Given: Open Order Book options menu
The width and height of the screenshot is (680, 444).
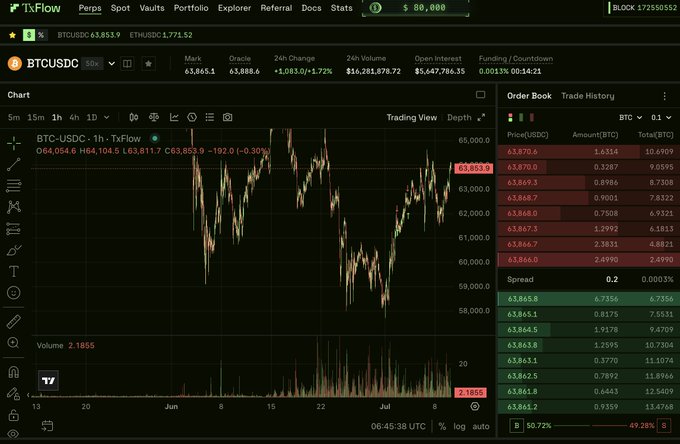Looking at the screenshot, I should [664, 96].
